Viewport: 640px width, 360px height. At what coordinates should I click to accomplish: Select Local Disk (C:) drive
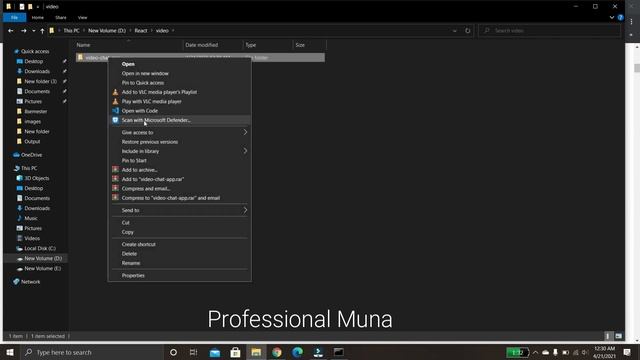pos(40,249)
